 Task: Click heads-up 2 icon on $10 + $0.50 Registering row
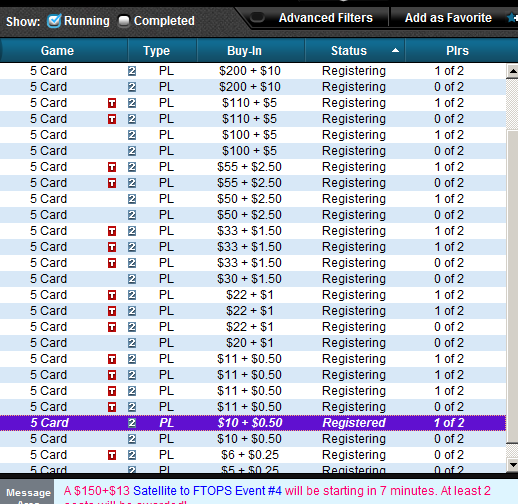pyautogui.click(x=132, y=439)
